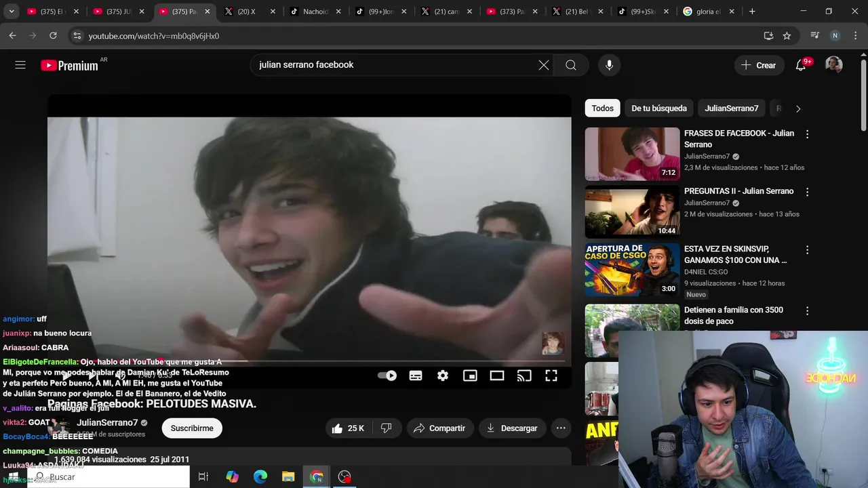Screen dimensions: 868x488
Task: Go to the YouTube Premium home logo
Action: pyautogui.click(x=69, y=65)
